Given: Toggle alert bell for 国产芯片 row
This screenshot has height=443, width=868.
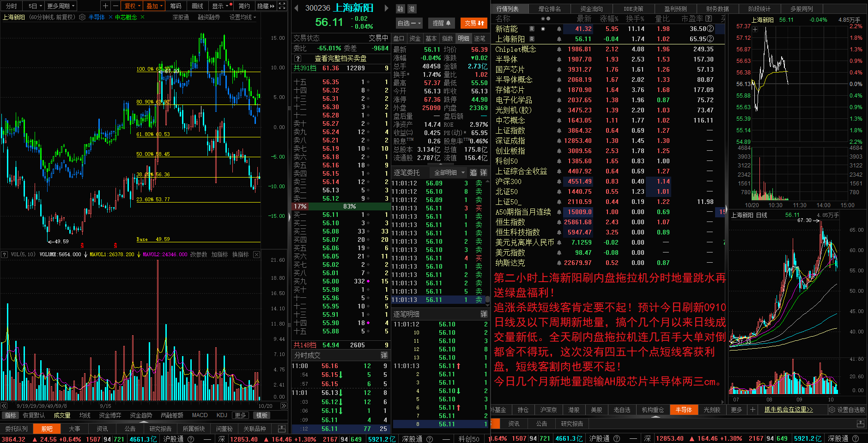Looking at the screenshot, I should (x=559, y=69).
